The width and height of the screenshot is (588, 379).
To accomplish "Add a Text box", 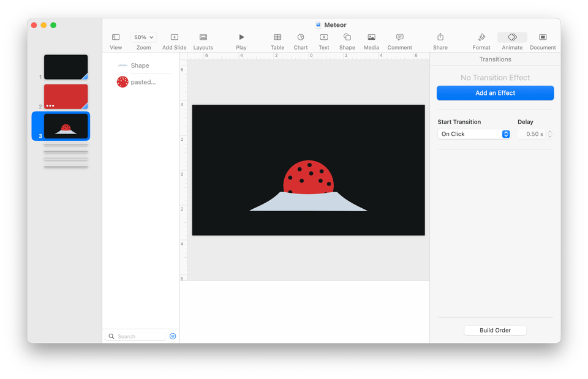I will coord(324,38).
